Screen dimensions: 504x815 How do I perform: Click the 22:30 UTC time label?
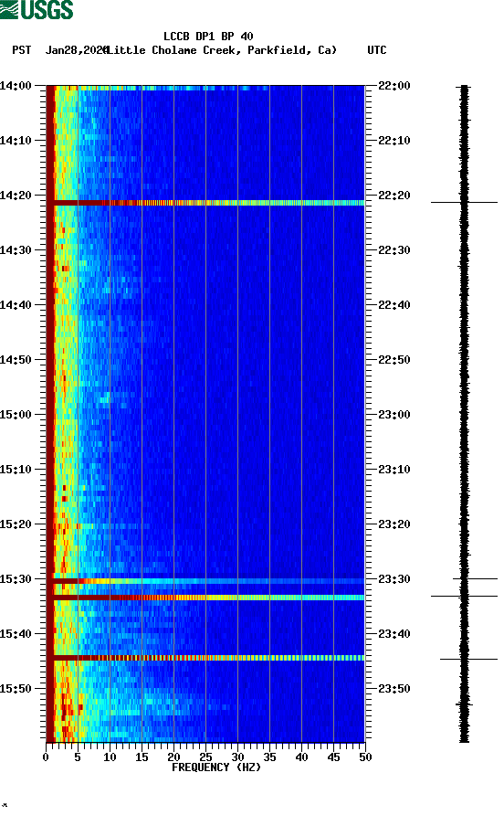click(394, 250)
